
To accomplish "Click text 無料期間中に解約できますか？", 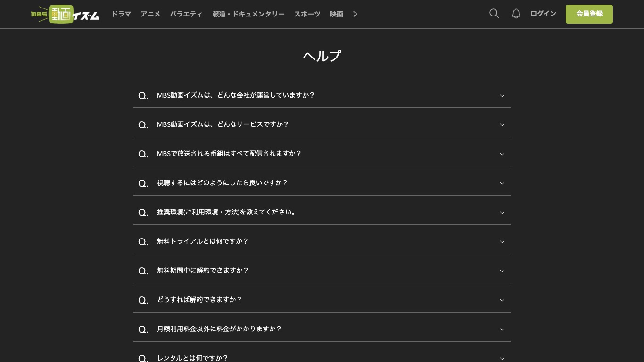I will [203, 271].
